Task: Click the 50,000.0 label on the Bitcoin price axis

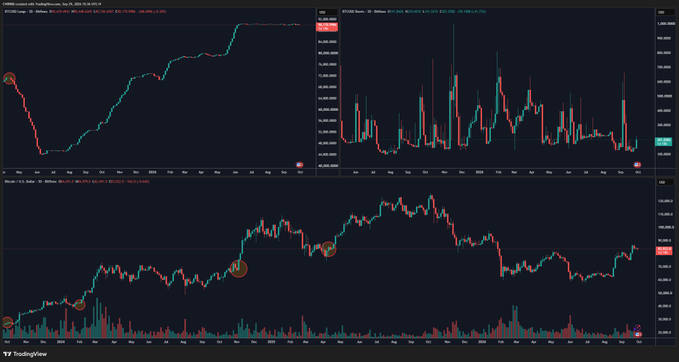Action: coord(666,293)
